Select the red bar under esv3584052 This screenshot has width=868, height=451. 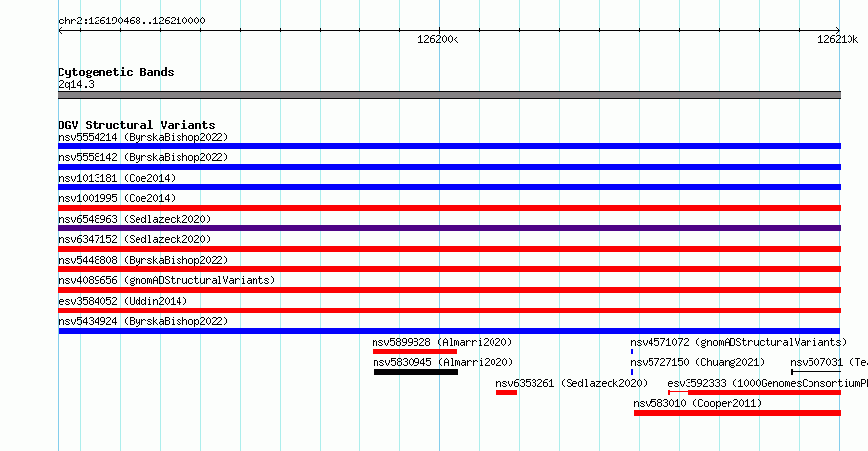[449, 310]
